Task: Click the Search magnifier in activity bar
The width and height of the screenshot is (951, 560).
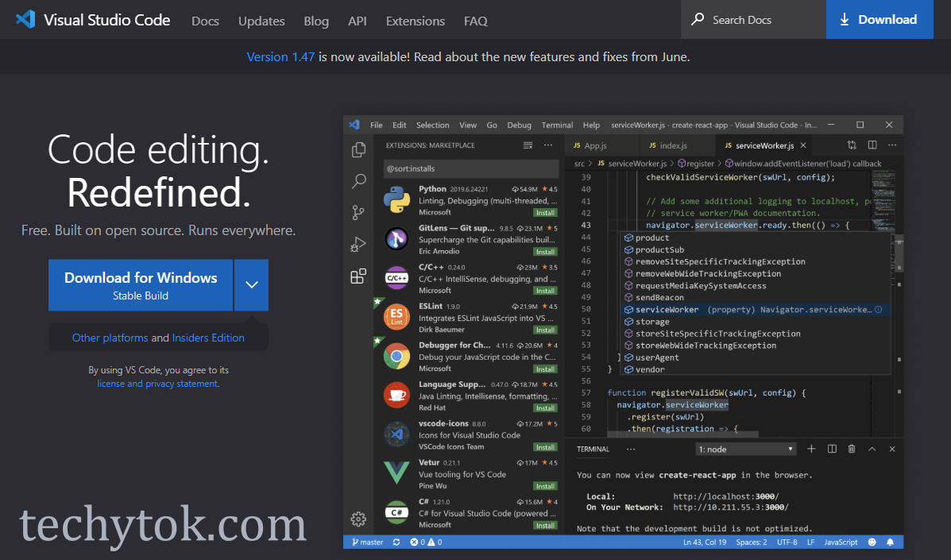Action: [x=358, y=181]
